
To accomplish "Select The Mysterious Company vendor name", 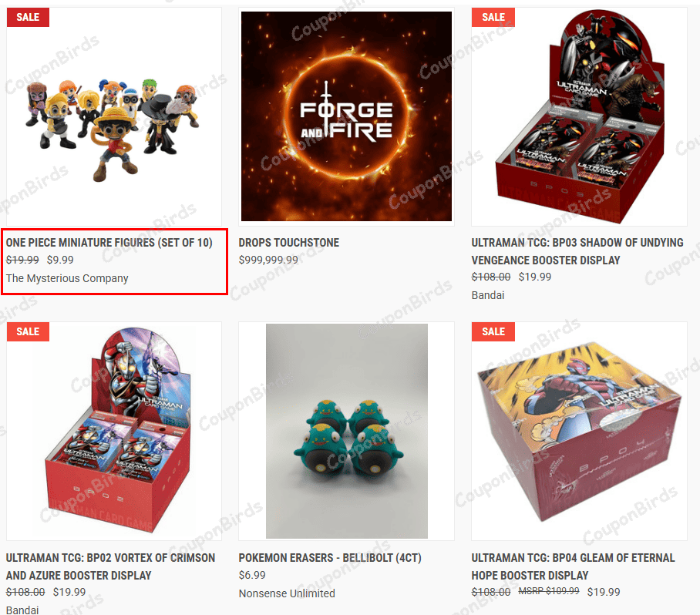I will (x=67, y=278).
